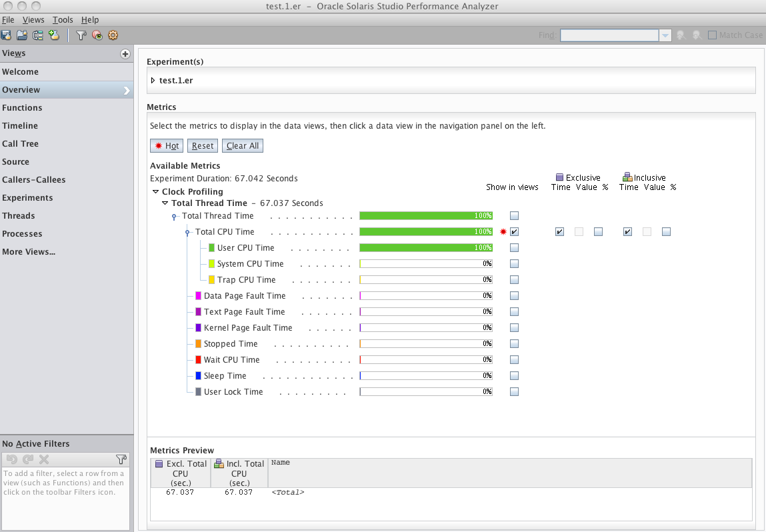766x532 pixels.
Task: Click the Wait CPU Time red swatch
Action: click(x=199, y=359)
